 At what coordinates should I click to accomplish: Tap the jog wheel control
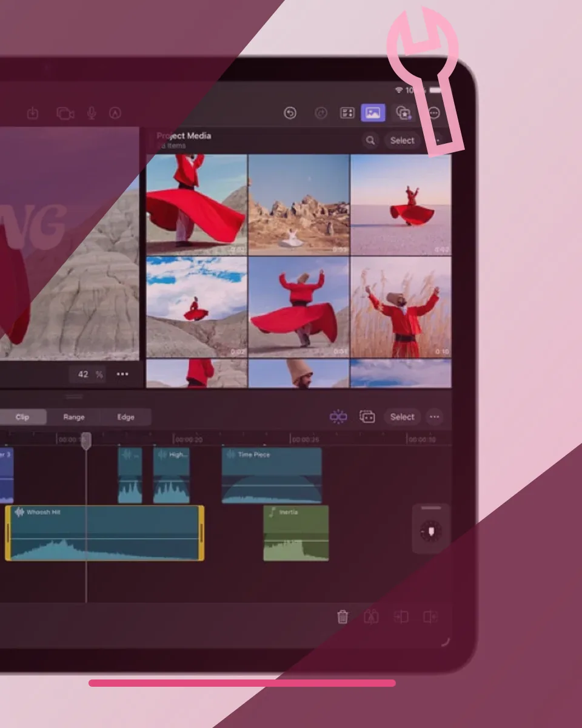coord(431,532)
